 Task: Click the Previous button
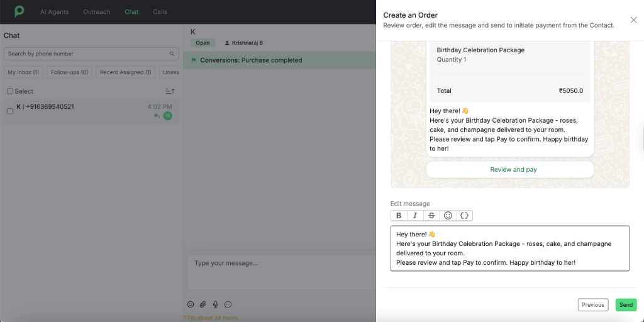(592, 305)
